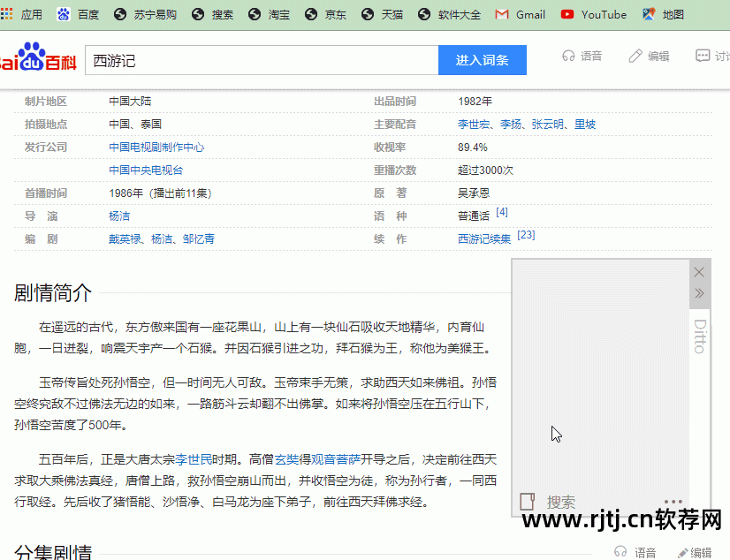Click reference [23] next to 西游记续集
The width and height of the screenshot is (730, 560).
click(x=526, y=235)
